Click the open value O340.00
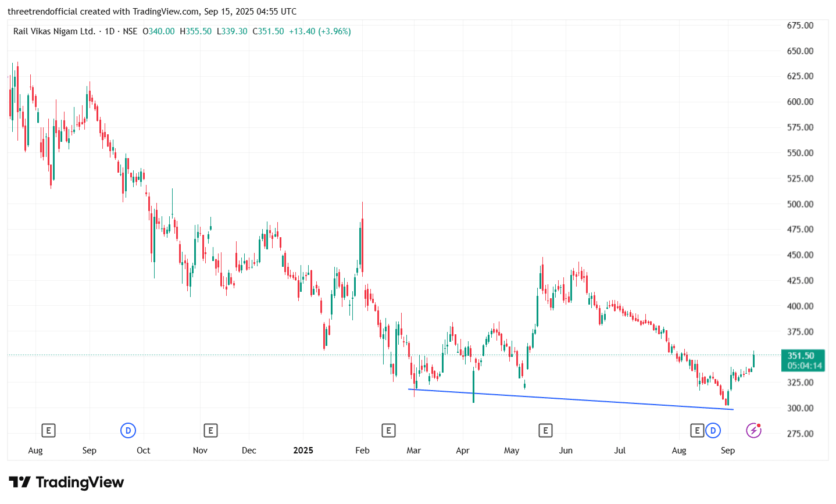 pos(159,31)
